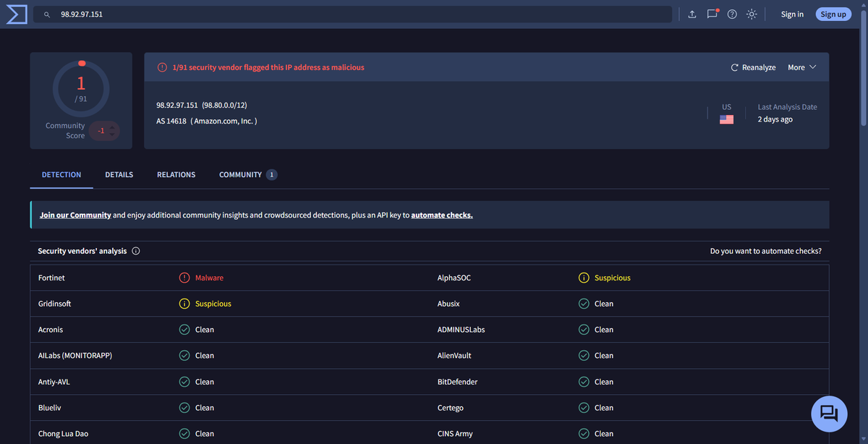
Task: Click the Acronis Clean checkmark icon
Action: [x=184, y=330]
